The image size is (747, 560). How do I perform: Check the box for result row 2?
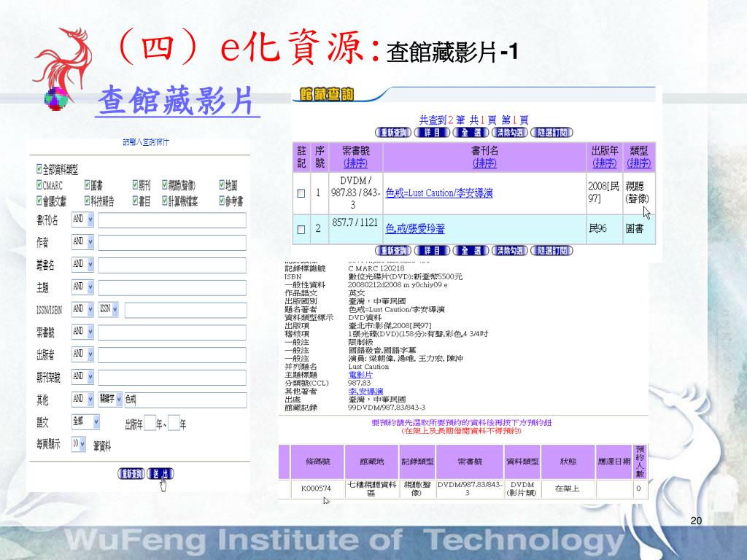click(x=301, y=230)
